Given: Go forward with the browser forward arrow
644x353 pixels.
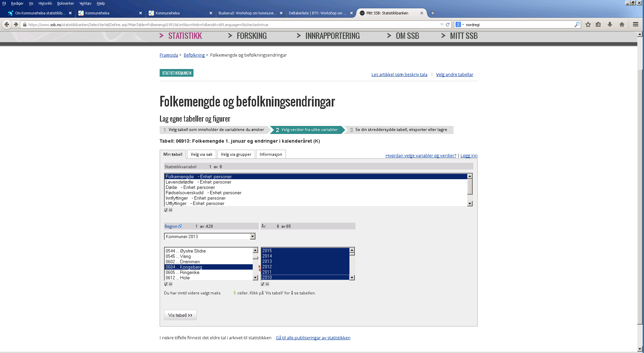Looking at the screenshot, I should (16, 24).
